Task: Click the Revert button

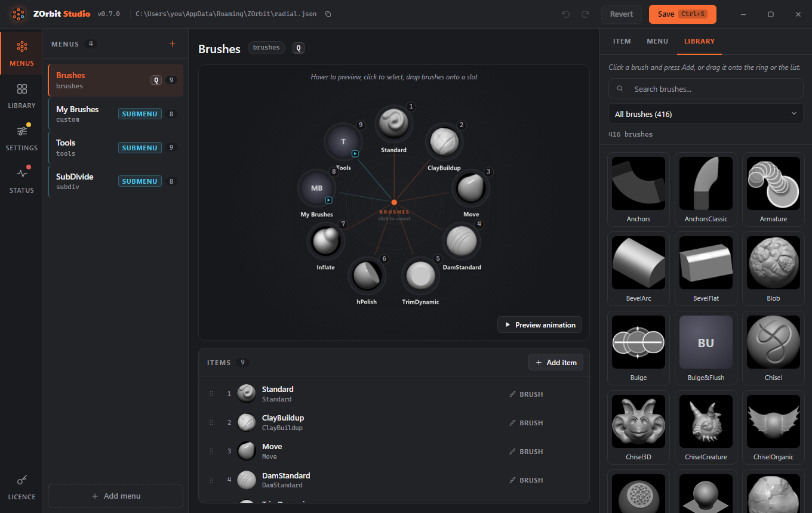Action: (x=622, y=14)
